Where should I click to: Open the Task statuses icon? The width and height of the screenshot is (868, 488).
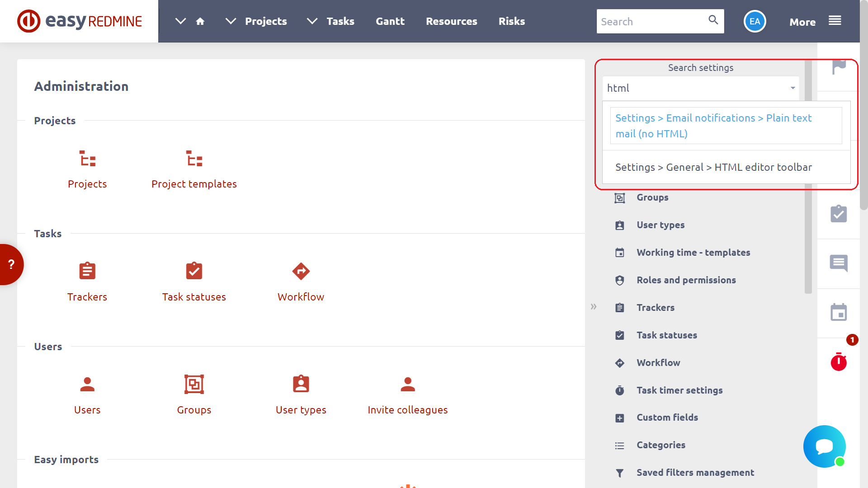[x=194, y=271]
